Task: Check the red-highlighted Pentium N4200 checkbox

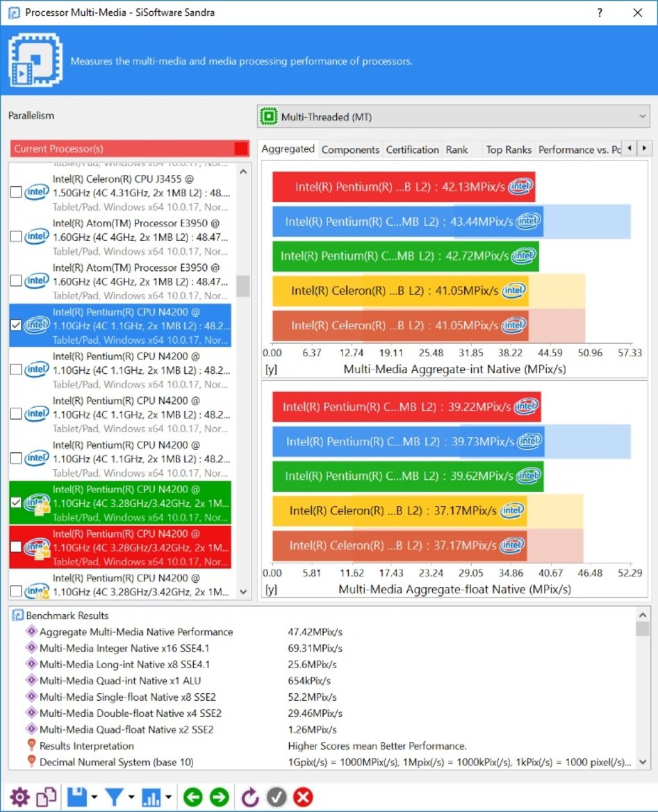Action: click(x=16, y=547)
